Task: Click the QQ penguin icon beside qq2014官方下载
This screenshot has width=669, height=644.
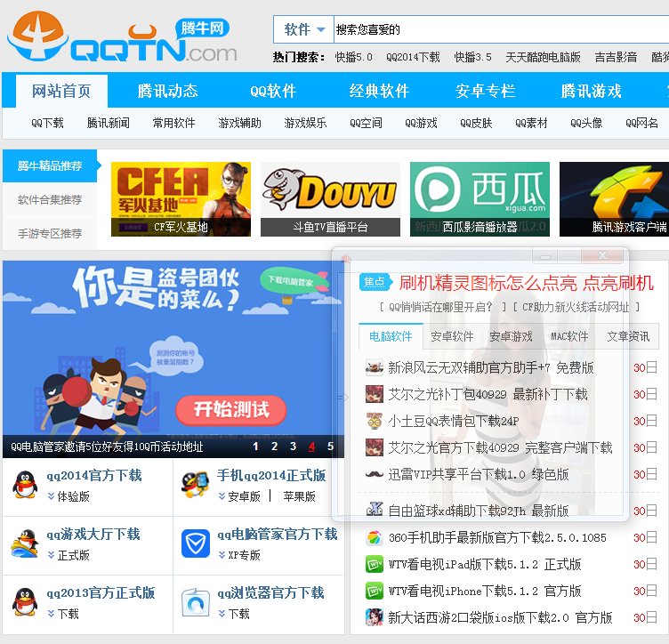Action: click(x=25, y=485)
